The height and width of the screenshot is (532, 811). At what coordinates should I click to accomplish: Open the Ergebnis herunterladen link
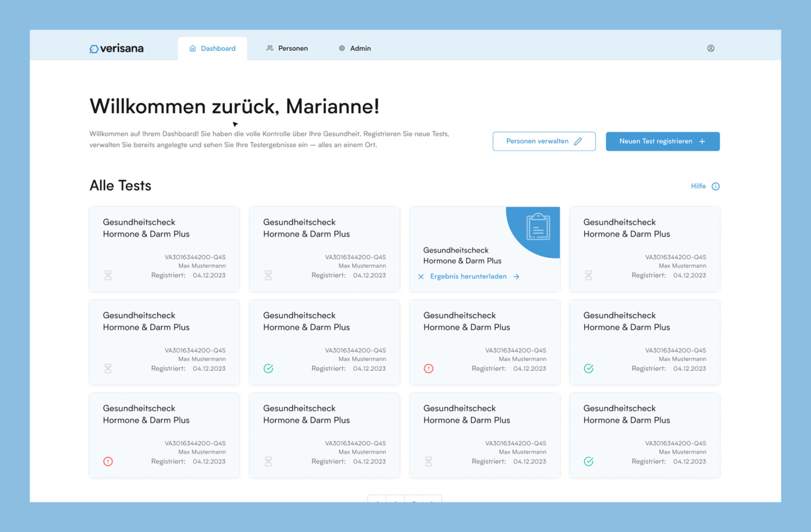(x=468, y=276)
